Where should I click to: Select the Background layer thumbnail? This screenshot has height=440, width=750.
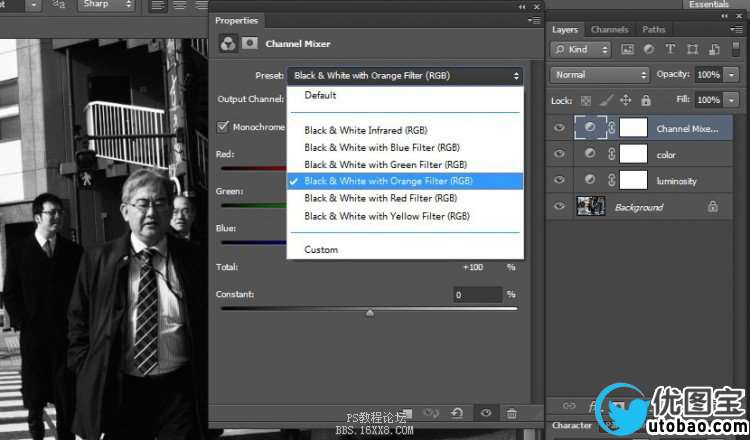pyautogui.click(x=591, y=206)
